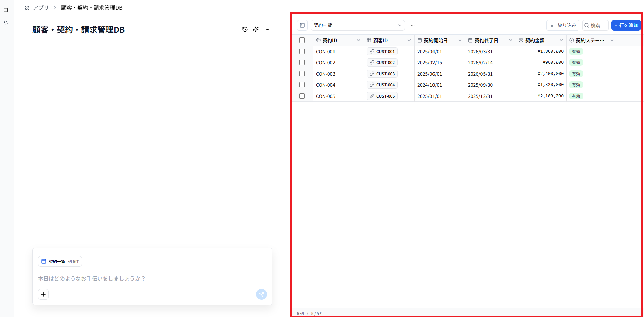Open the linked record CUST-001
This screenshot has height=317, width=644.
[x=382, y=52]
